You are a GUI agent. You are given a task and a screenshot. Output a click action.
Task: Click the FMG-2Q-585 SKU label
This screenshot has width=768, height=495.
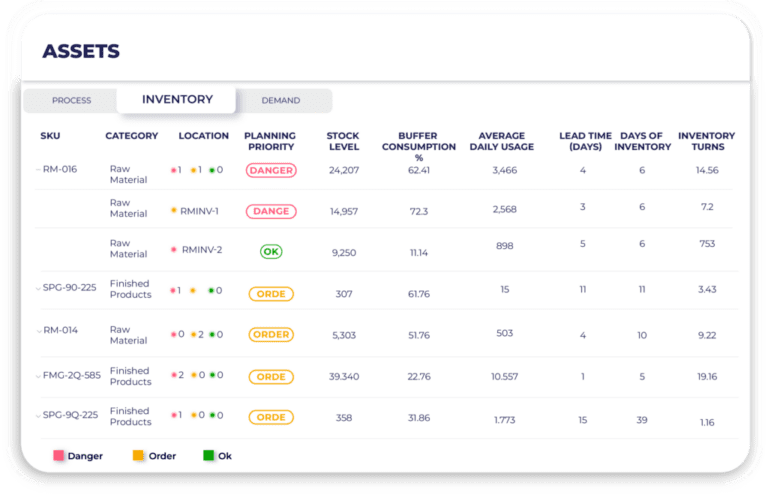pyautogui.click(x=72, y=376)
